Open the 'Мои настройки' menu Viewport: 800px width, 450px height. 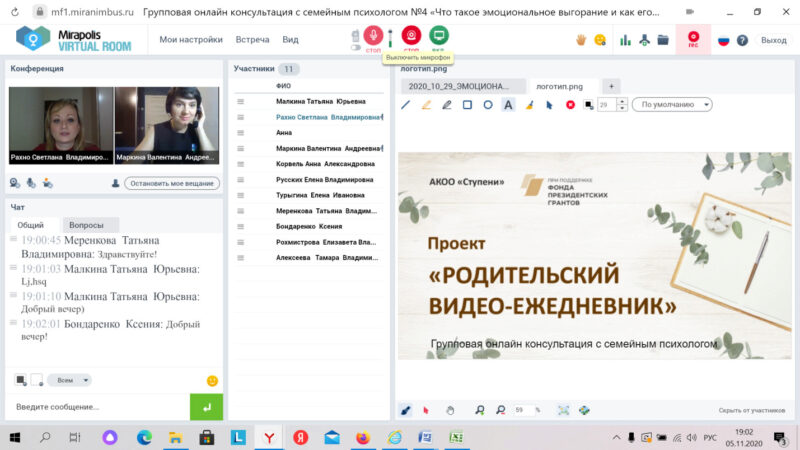click(x=191, y=39)
